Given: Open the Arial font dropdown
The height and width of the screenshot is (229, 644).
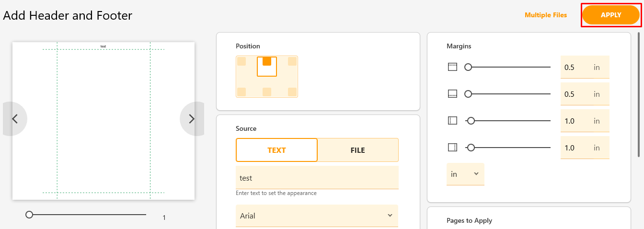Looking at the screenshot, I should pos(317,216).
